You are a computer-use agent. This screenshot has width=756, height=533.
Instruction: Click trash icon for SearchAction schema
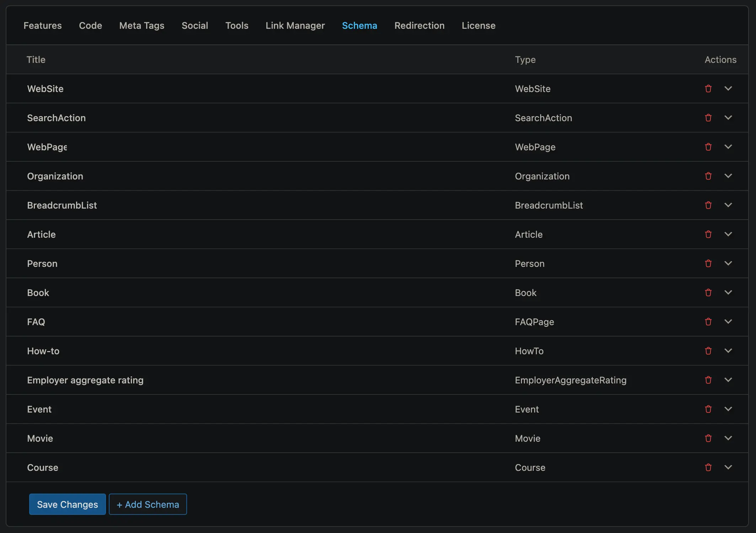coord(708,118)
